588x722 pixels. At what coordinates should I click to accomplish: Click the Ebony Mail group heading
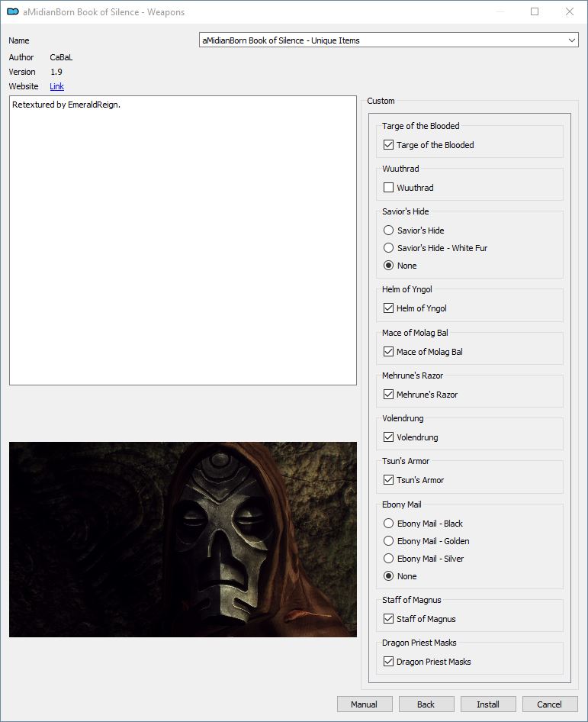click(x=402, y=504)
